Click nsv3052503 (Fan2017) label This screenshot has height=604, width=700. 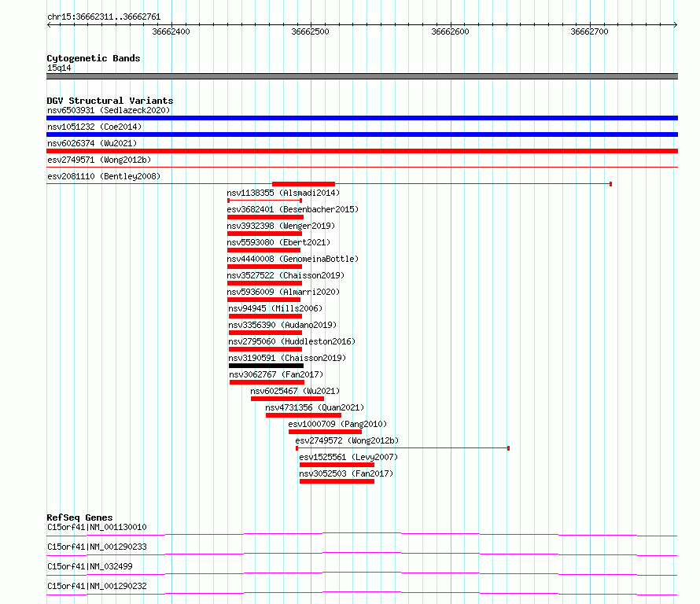346,473
